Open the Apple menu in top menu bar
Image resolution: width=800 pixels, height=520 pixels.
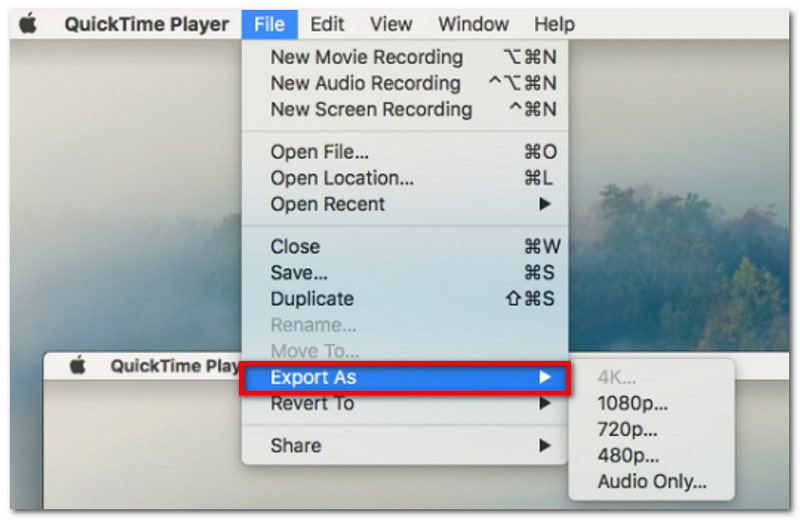click(28, 24)
